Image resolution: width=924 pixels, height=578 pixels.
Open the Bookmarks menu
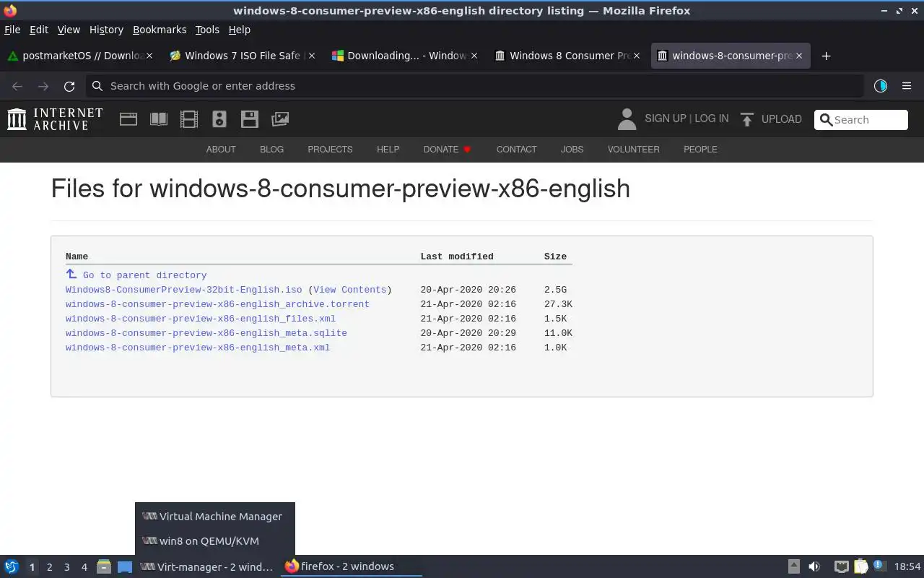(x=160, y=30)
